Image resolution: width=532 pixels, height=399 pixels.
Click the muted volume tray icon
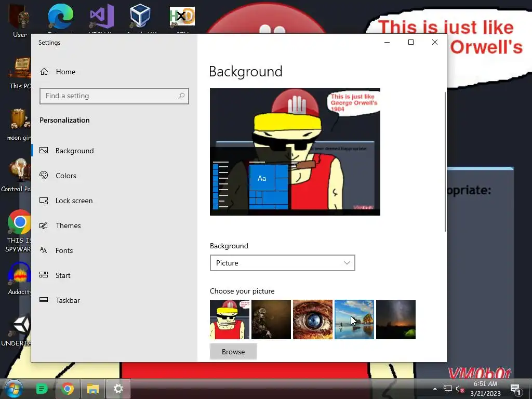[x=460, y=389]
